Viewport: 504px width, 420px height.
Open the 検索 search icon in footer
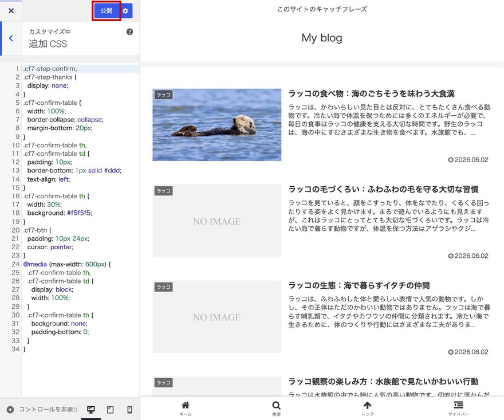277,409
